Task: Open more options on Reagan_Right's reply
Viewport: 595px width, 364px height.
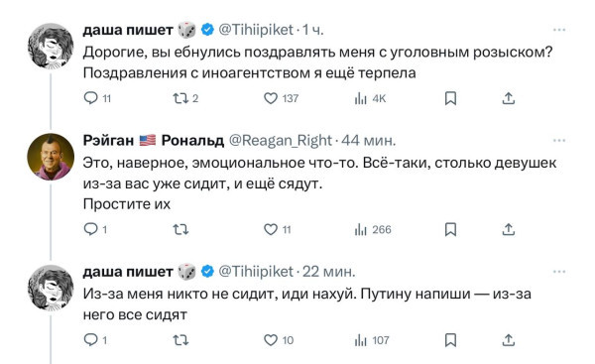Action: [559, 141]
